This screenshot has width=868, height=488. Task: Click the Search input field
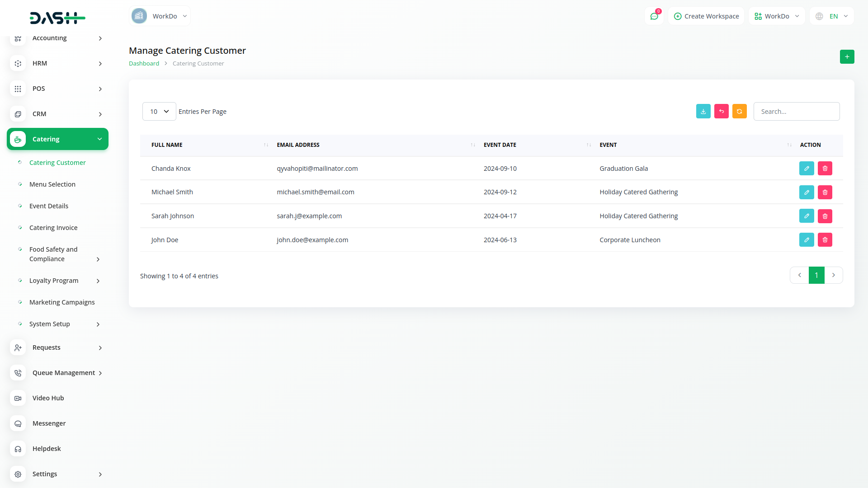(796, 112)
